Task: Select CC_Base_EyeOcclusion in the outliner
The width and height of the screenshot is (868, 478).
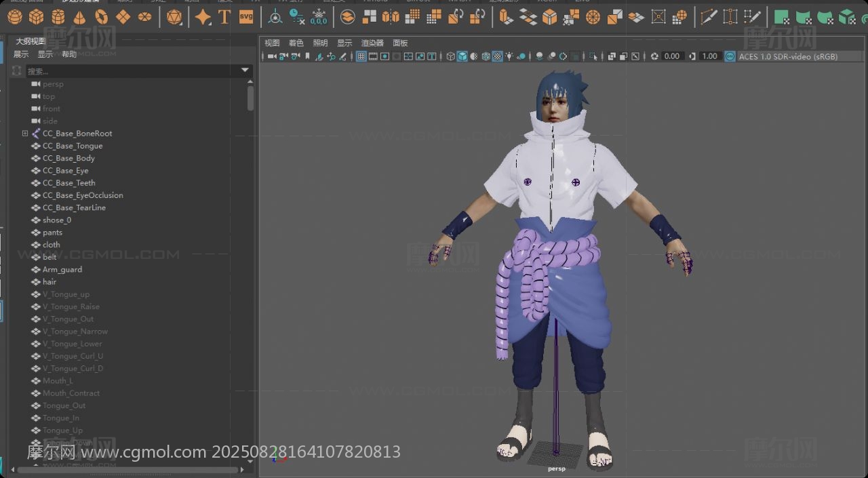Action: point(83,195)
